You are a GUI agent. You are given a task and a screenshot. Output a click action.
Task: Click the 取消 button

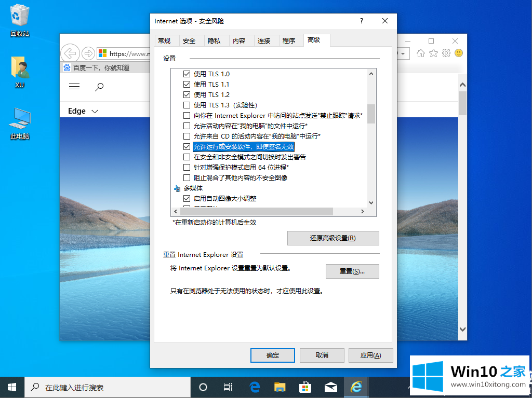pos(322,355)
